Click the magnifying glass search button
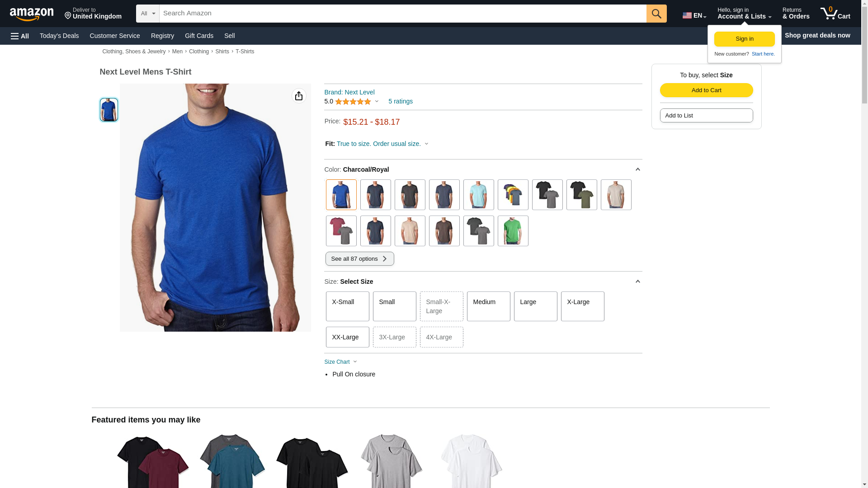The image size is (868, 488). coord(656,14)
